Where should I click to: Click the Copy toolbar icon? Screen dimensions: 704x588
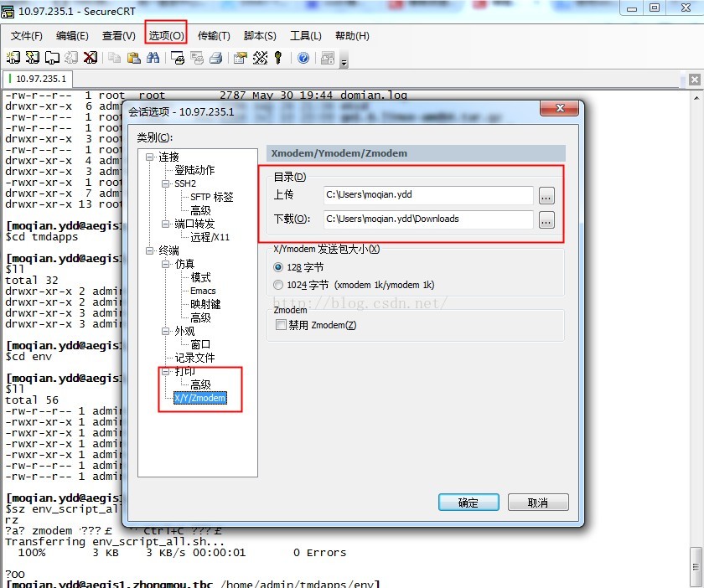point(115,58)
